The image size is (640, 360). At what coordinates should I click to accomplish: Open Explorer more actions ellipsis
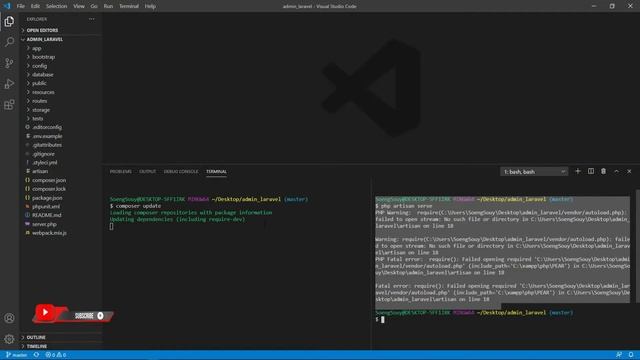pos(91,19)
